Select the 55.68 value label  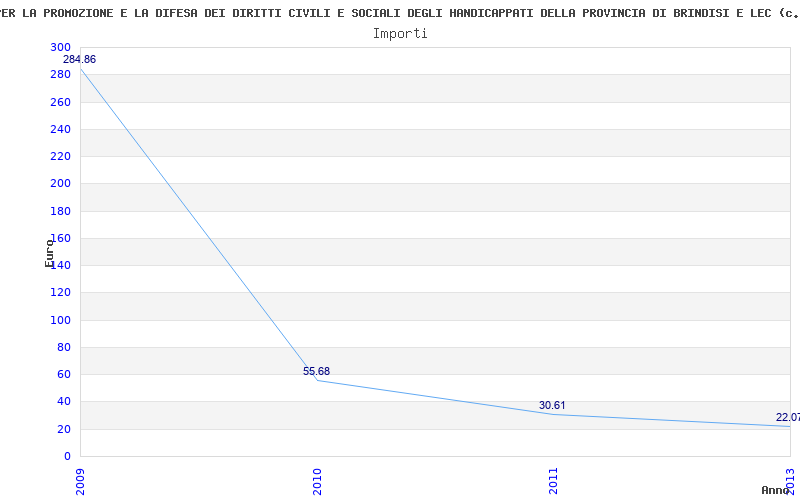(x=316, y=371)
